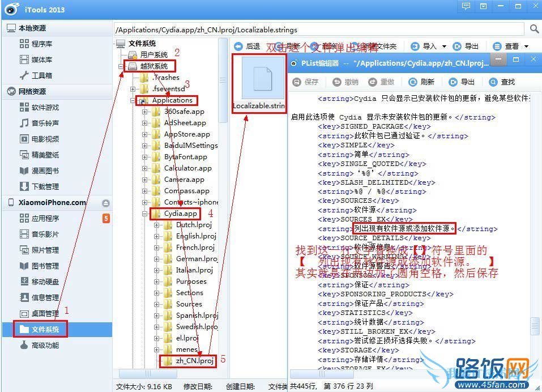Open 漫画图书 comics and books
This screenshot has width=542, height=392.
pos(39,171)
